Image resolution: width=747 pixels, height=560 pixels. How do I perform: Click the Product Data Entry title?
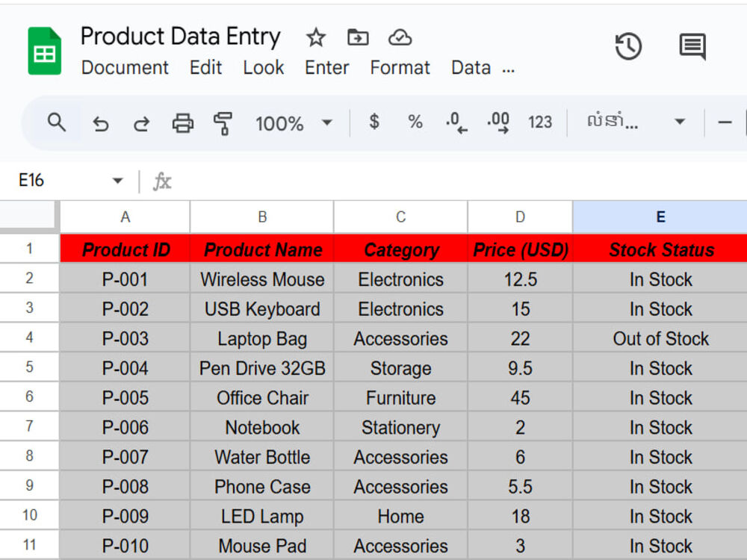coord(181,37)
